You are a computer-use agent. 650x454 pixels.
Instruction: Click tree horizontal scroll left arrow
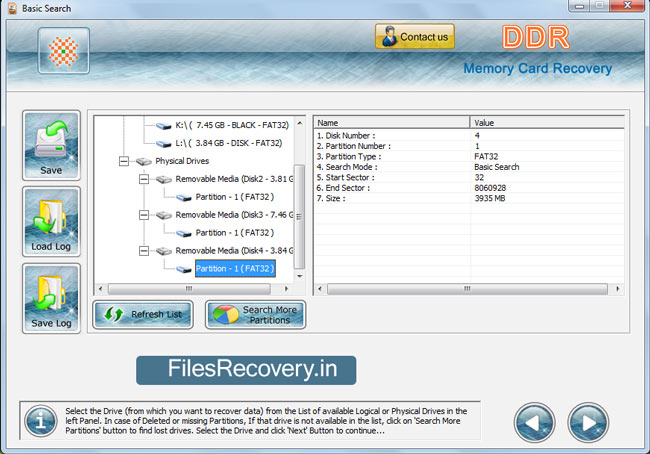tap(100, 289)
